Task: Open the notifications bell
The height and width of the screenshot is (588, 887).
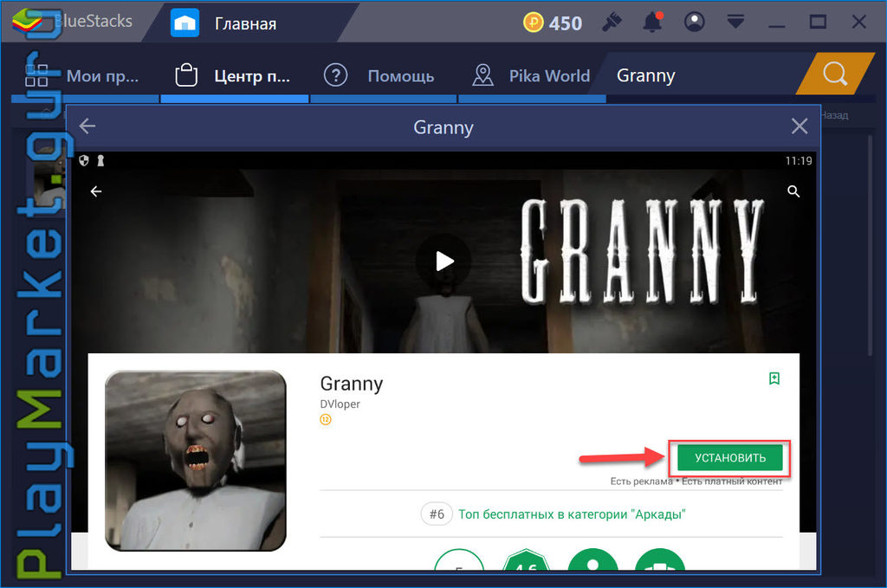Action: (x=652, y=22)
